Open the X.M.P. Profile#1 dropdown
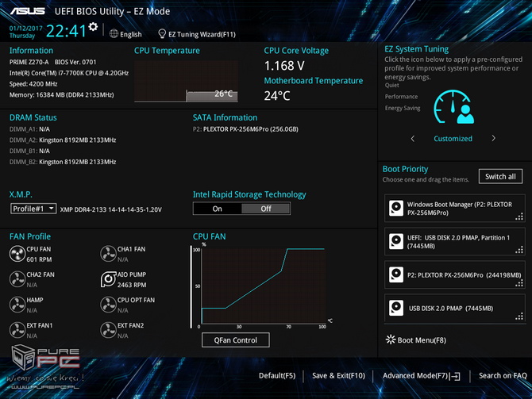This screenshot has width=532, height=399. pyautogui.click(x=33, y=209)
